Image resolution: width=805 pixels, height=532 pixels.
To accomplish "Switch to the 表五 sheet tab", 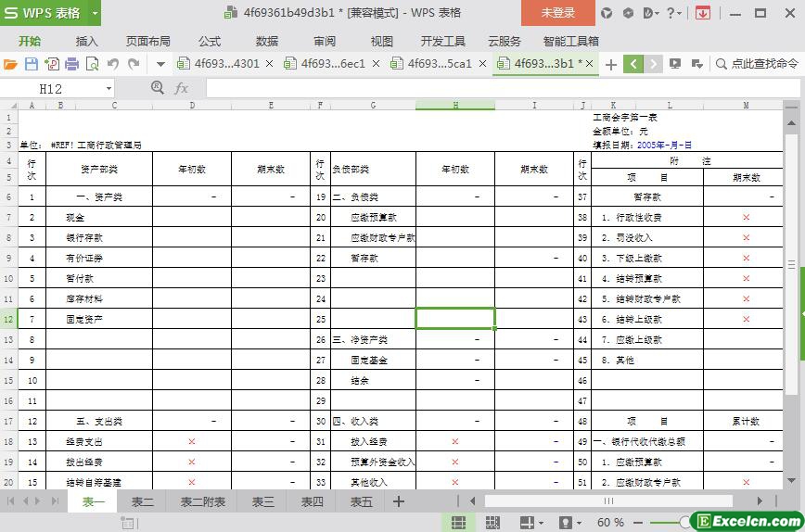I will 361,501.
